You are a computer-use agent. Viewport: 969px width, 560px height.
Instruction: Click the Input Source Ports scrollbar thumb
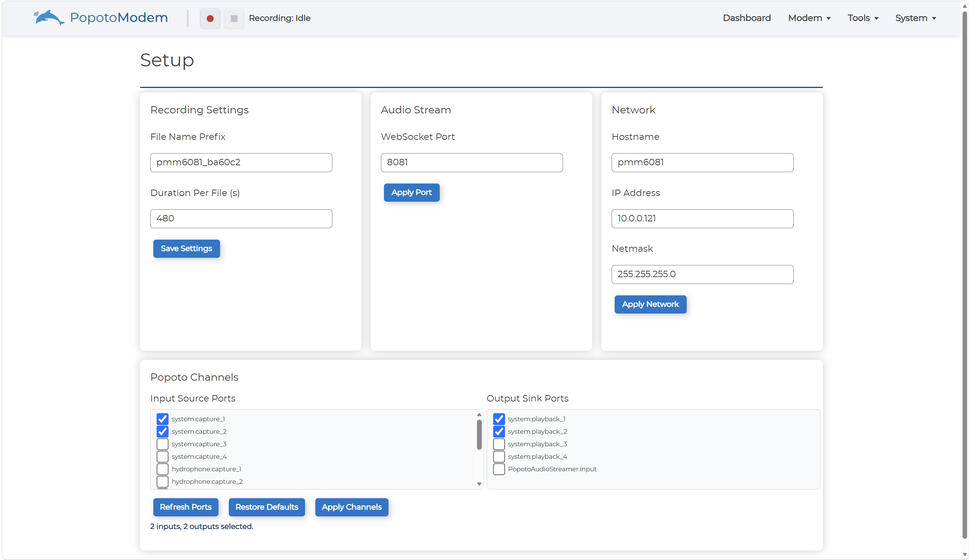pyautogui.click(x=479, y=435)
